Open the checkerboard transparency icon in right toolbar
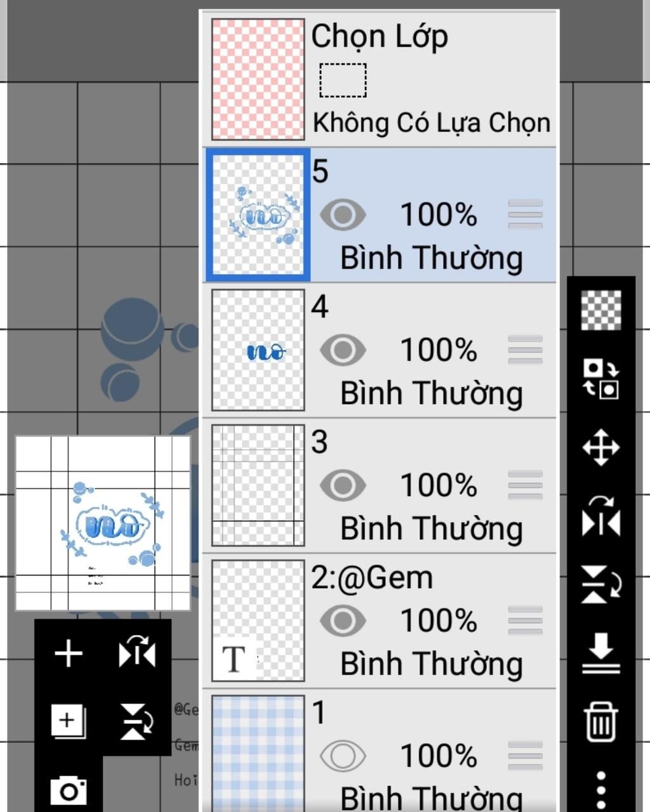 (601, 310)
